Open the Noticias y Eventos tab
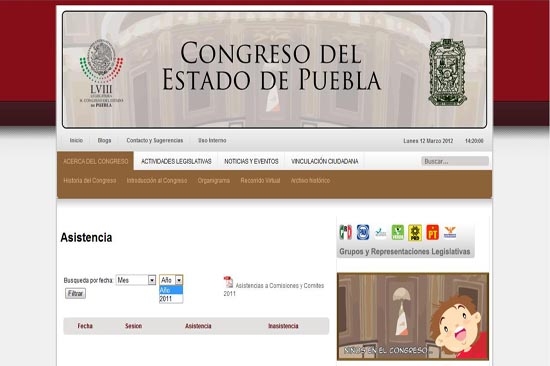 [x=251, y=161]
